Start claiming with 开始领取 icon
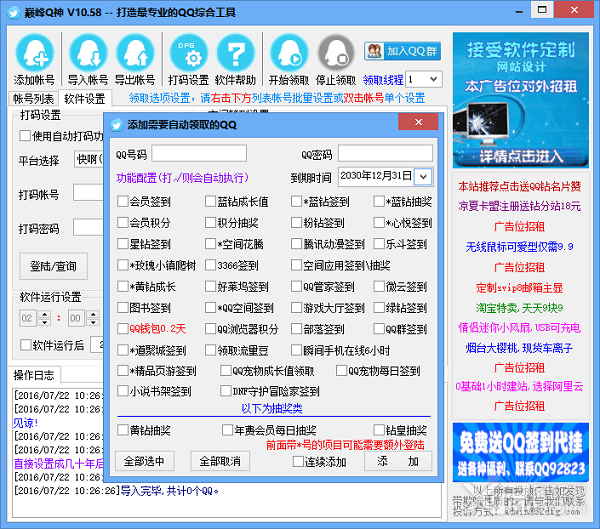The image size is (600, 529). point(289,54)
